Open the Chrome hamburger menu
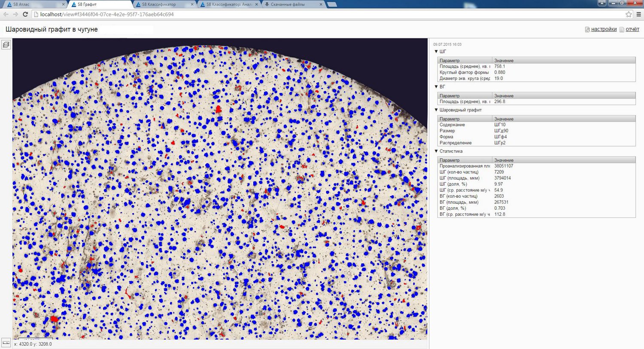 pos(638,14)
